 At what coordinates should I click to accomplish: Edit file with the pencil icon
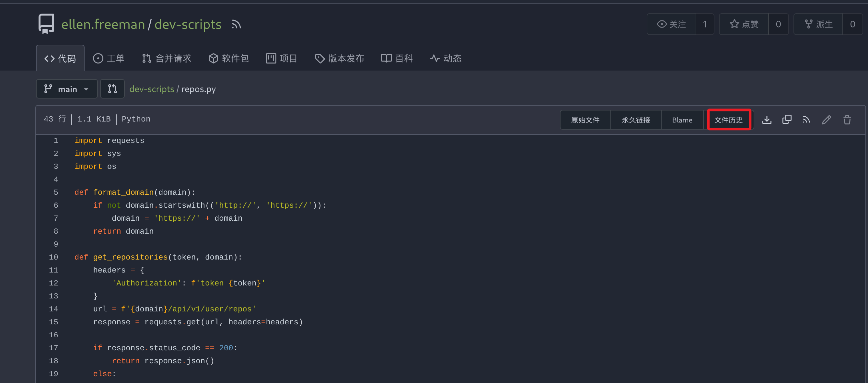point(826,120)
